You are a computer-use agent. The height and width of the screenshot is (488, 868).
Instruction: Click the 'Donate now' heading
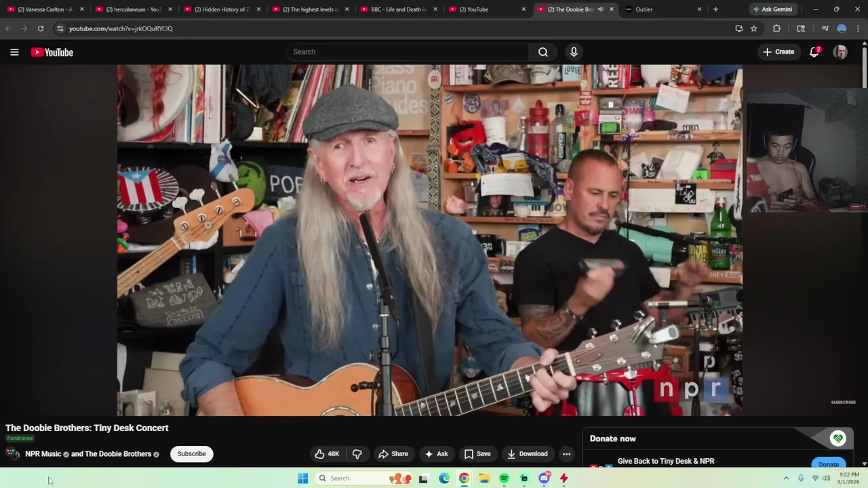(612, 439)
